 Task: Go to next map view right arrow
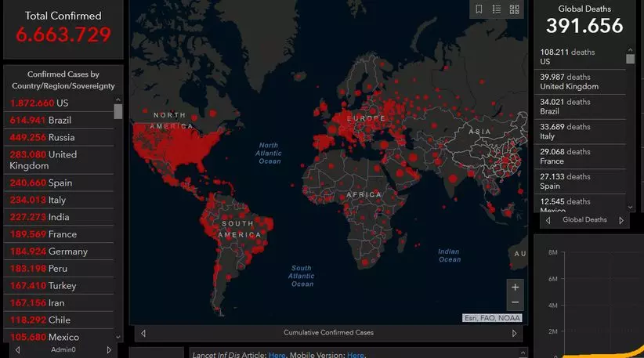(515, 333)
